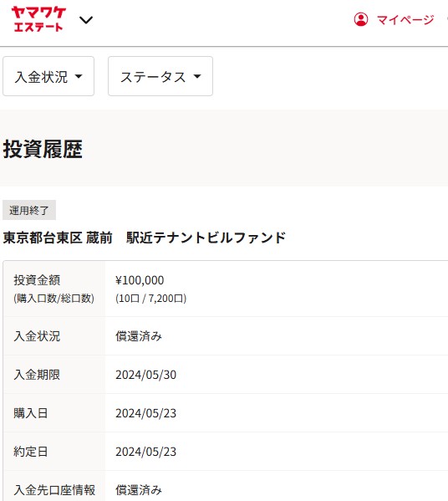Viewport: 448px width, 501px height.
Task: Click the 投資金額 row label
Action: click(x=37, y=280)
